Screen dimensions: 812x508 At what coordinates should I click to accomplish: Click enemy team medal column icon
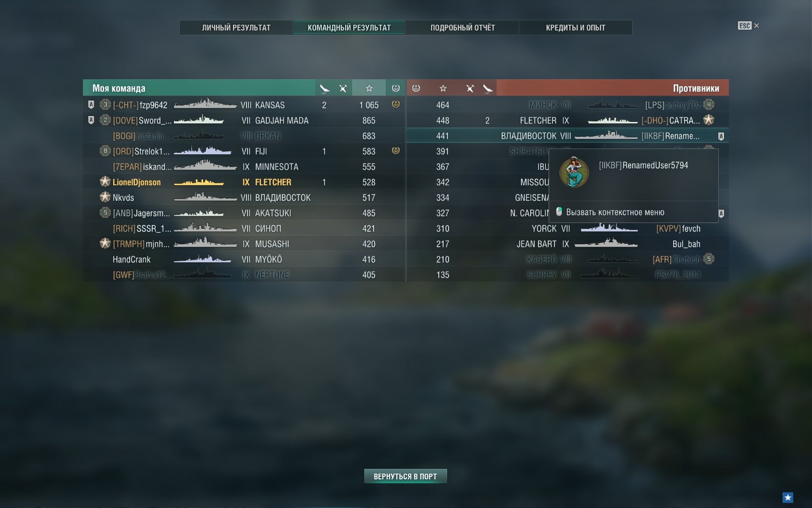pos(416,88)
